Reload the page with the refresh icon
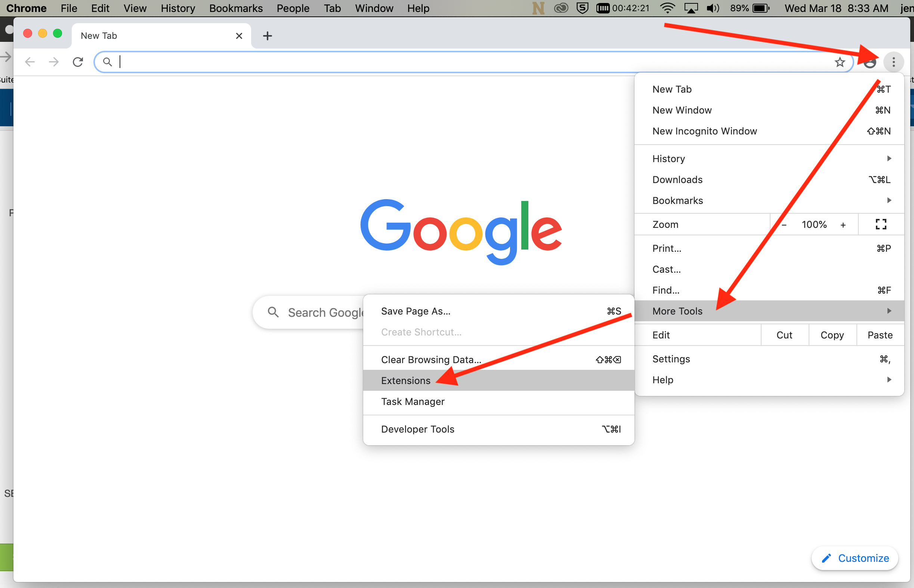 pyautogui.click(x=78, y=62)
